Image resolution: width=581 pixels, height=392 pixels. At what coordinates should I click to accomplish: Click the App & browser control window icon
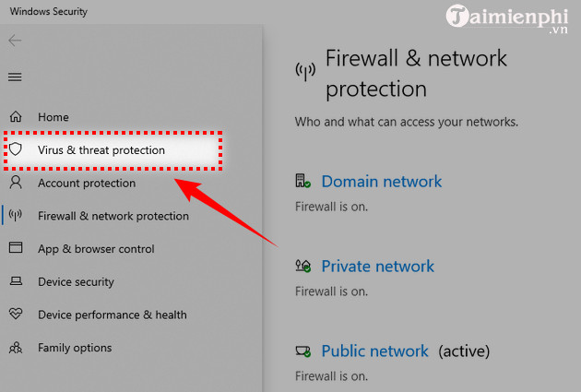point(15,248)
